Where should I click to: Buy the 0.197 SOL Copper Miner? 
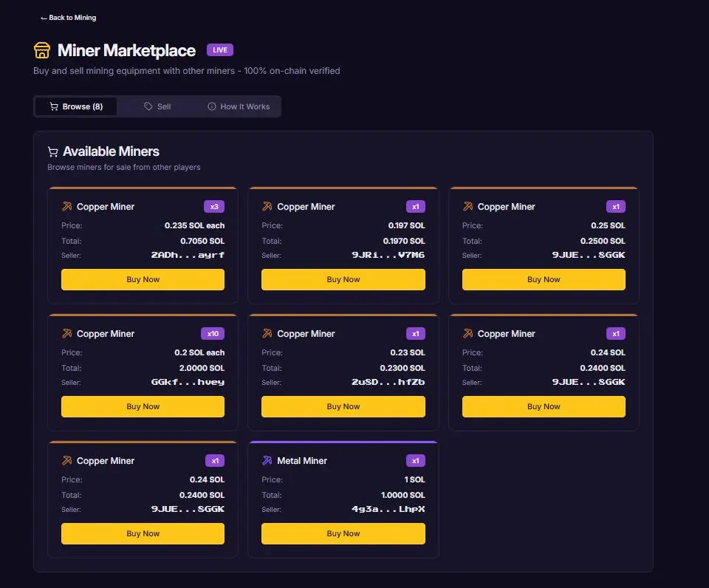tap(343, 279)
